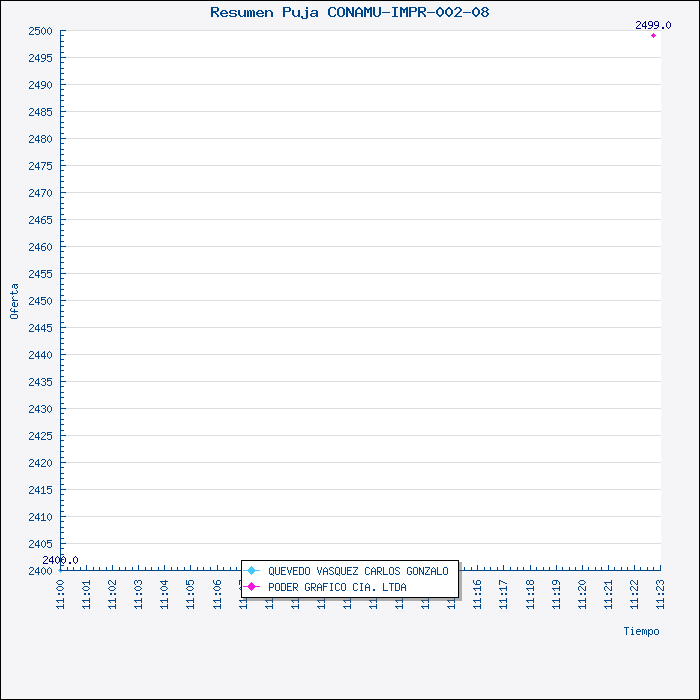Viewport: 700px width, 700px height.
Task: Click the magenta diamond marker in the legend
Action: (x=252, y=587)
